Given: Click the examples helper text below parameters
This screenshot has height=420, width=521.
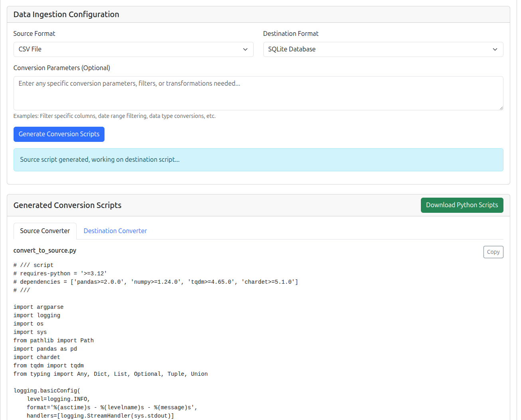Looking at the screenshot, I should pyautogui.click(x=114, y=116).
